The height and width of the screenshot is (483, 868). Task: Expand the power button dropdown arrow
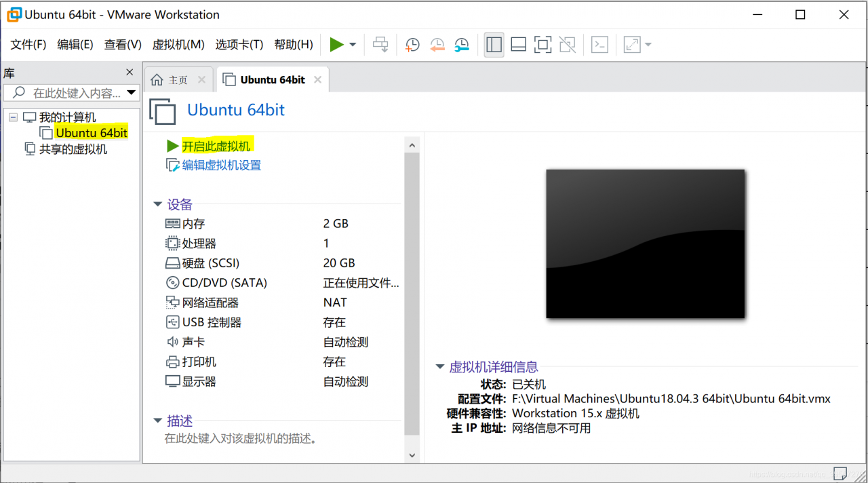(351, 44)
